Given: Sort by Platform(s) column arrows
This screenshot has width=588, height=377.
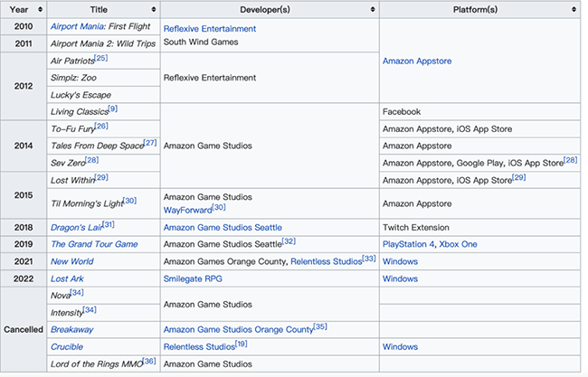Looking at the screenshot, I should (574, 9).
